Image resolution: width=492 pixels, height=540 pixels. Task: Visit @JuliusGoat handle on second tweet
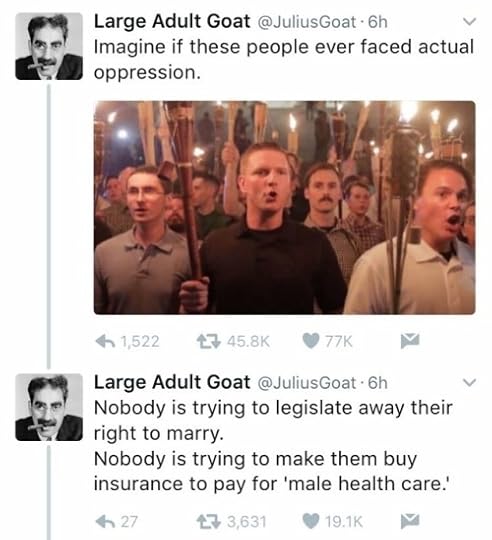point(306,383)
